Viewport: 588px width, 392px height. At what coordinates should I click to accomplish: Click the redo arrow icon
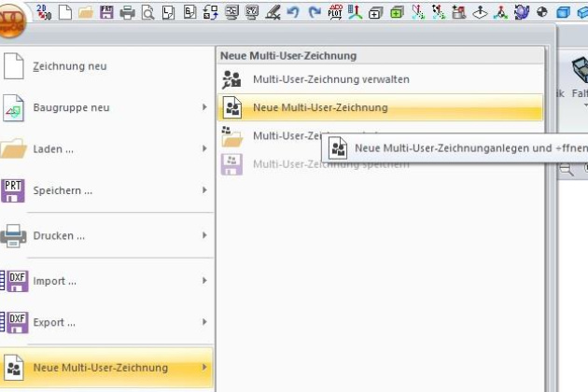[314, 12]
